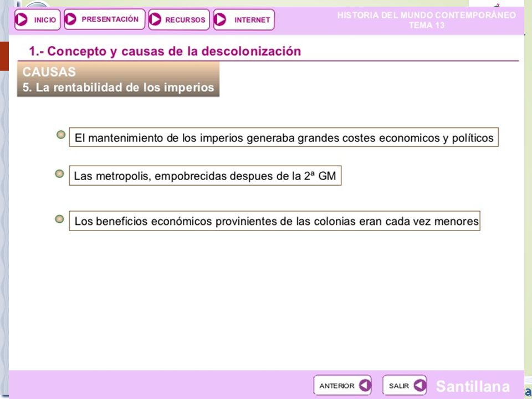Open the PRESENTACIÓN section

[105, 19]
